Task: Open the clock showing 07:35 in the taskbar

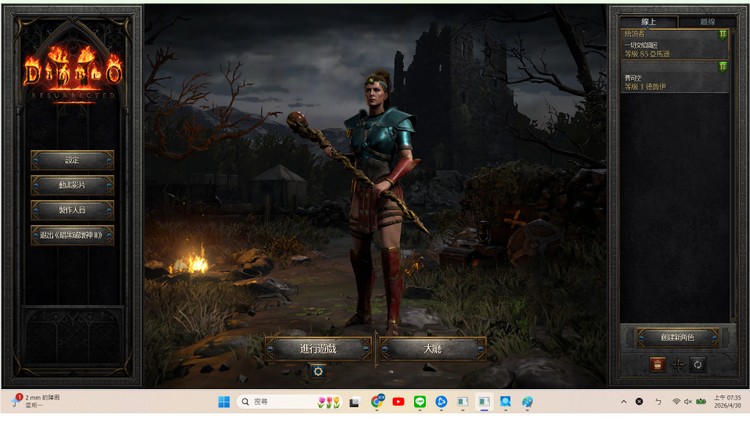Action: click(727, 401)
